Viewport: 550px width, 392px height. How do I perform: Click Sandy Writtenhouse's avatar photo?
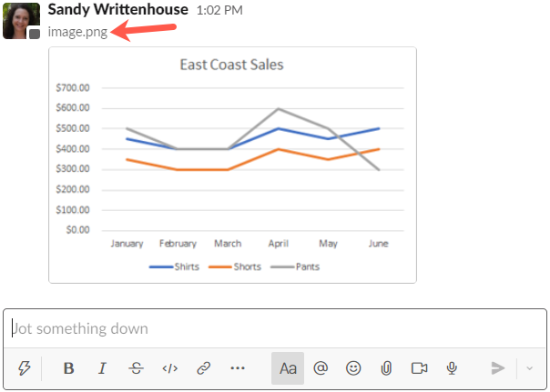pyautogui.click(x=21, y=20)
